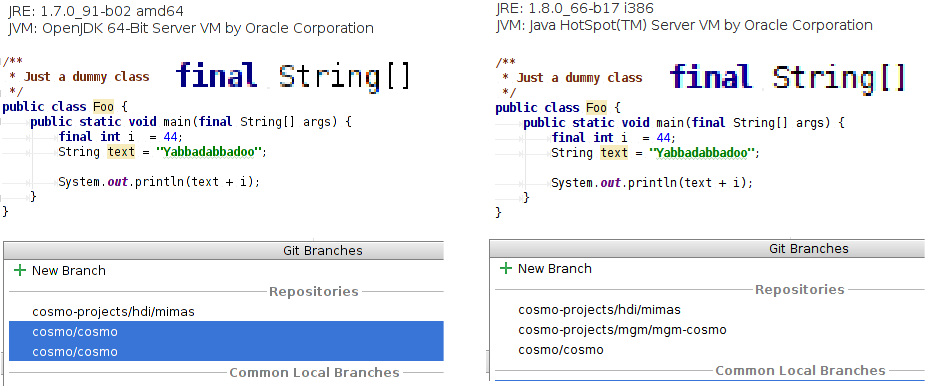Click the value 44 in the OpenJDK capture code
This screenshot has width=941, height=391.
(x=170, y=137)
